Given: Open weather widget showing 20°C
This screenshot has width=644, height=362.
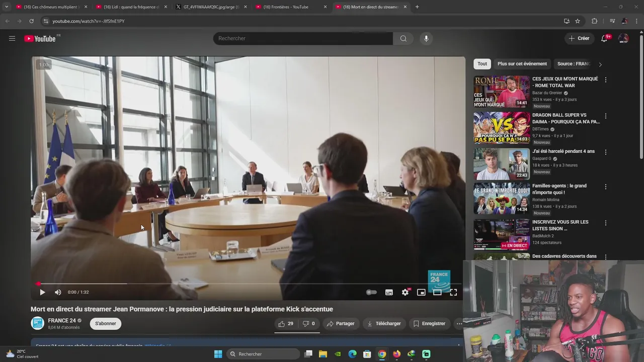Looking at the screenshot, I should (22, 354).
